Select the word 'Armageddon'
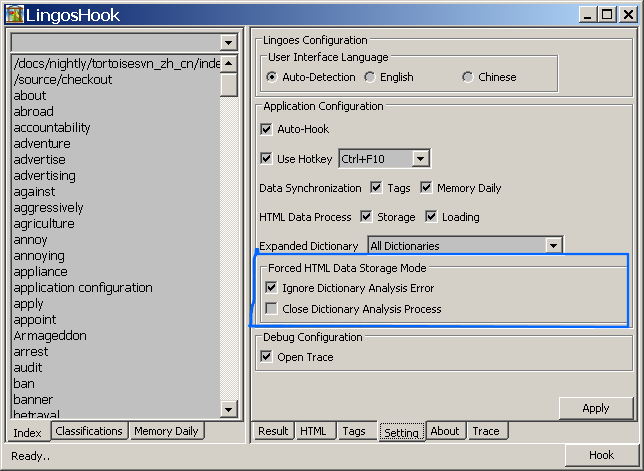 coord(116,335)
